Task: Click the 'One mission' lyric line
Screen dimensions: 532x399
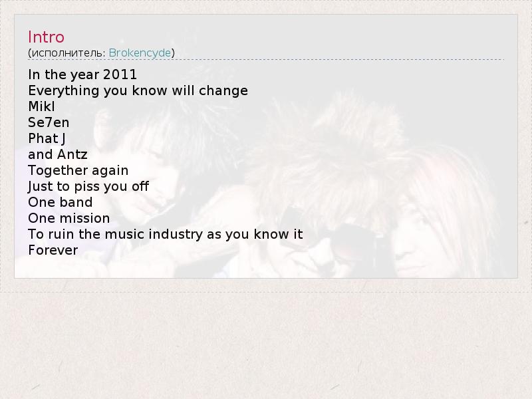Action: pyautogui.click(x=68, y=218)
